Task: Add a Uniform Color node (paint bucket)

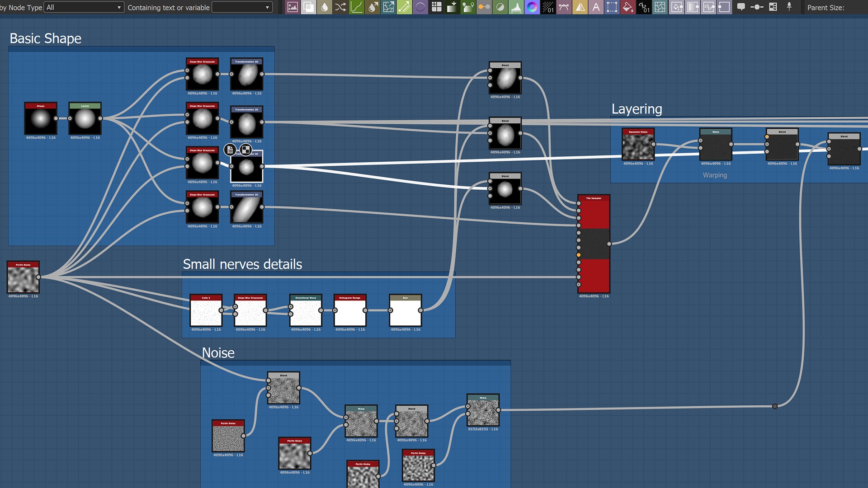Action: [x=627, y=7]
